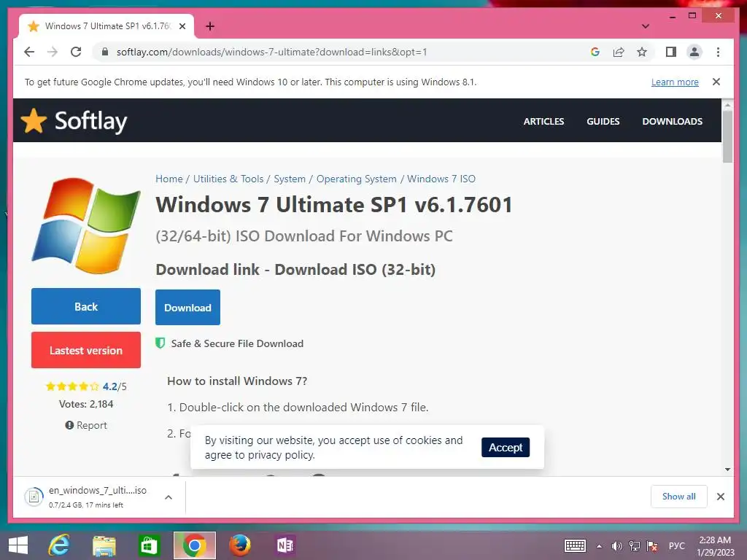This screenshot has width=747, height=560.
Task: Click the network tray icon
Action: tap(635, 546)
